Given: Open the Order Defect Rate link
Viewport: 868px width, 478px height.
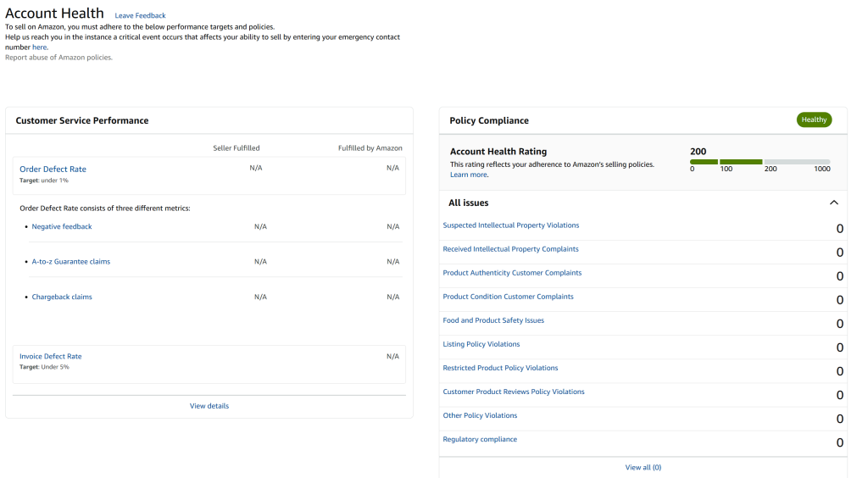Looking at the screenshot, I should 53,170.
